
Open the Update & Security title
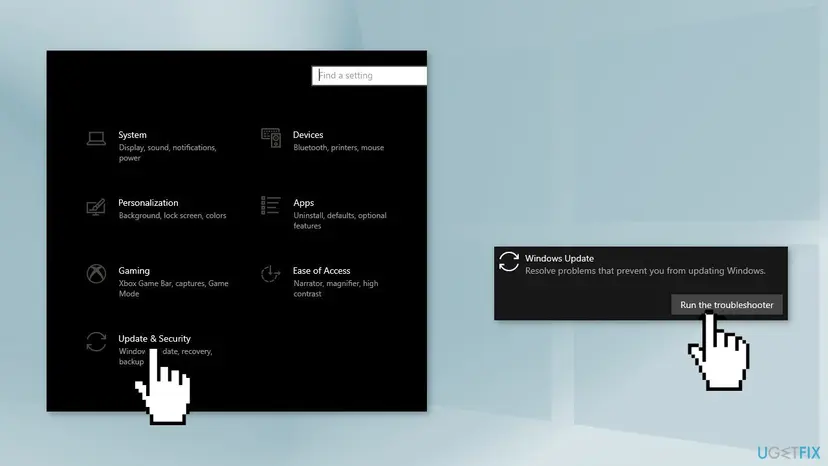(x=155, y=339)
